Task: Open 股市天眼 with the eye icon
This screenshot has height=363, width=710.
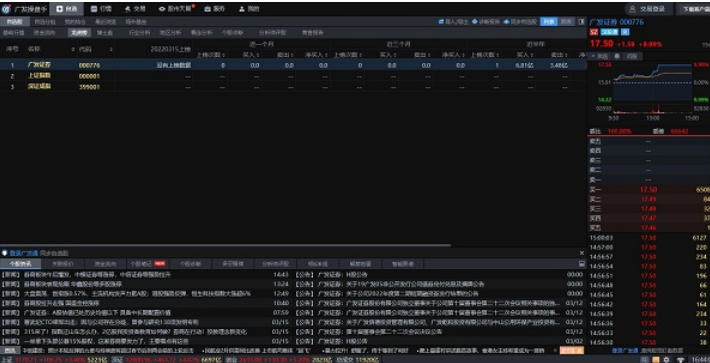Action: 176,9
